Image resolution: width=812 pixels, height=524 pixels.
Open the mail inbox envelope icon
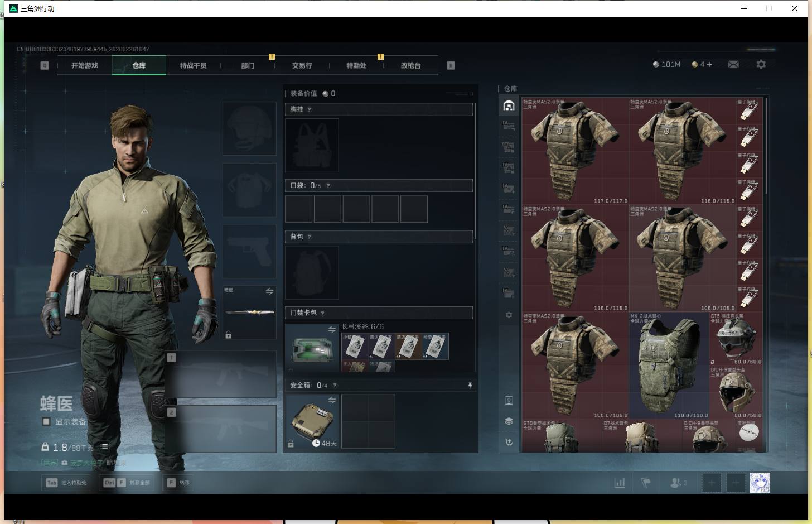click(x=733, y=65)
